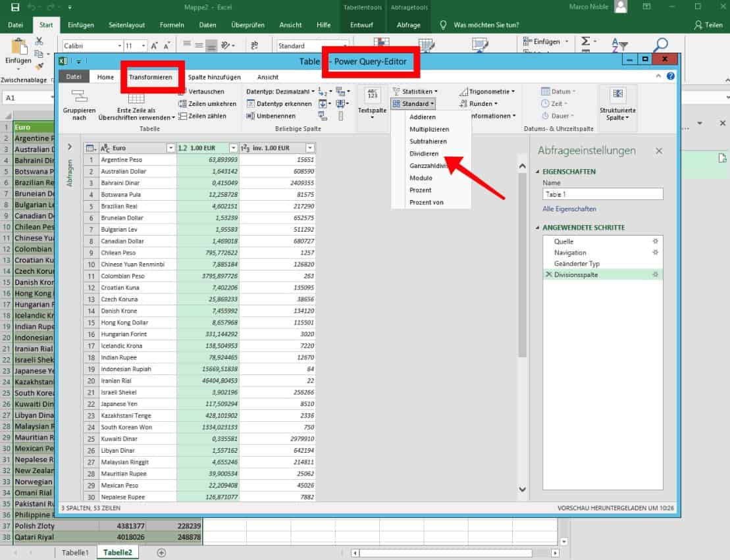The width and height of the screenshot is (730, 560).
Task: Open the Textspalte button
Action: coord(373,103)
